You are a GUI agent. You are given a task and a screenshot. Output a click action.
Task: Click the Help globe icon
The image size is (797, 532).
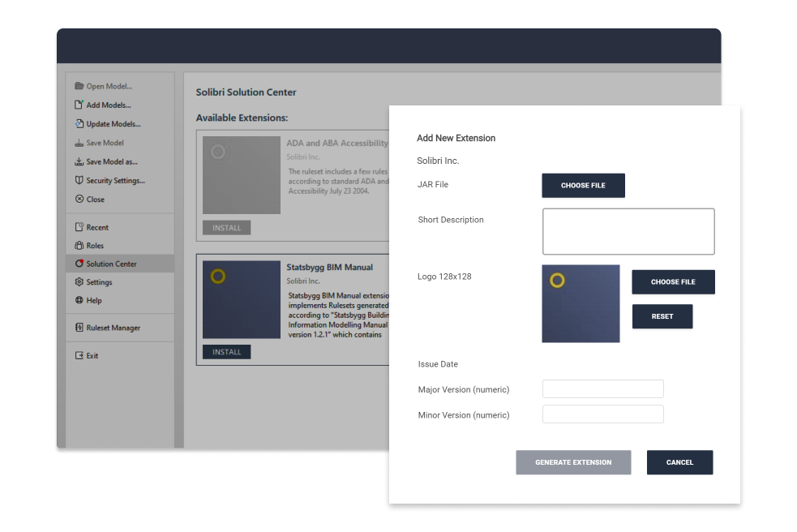[79, 300]
